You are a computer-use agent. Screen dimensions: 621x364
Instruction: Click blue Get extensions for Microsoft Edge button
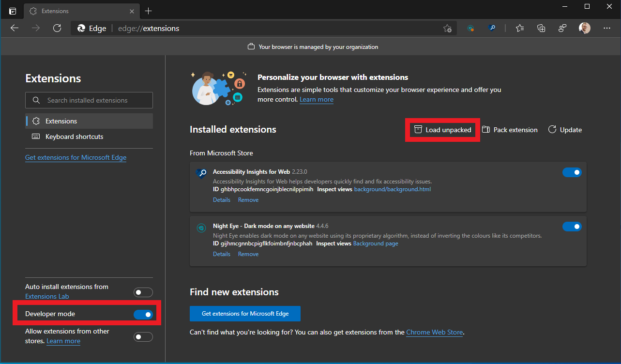pyautogui.click(x=245, y=314)
